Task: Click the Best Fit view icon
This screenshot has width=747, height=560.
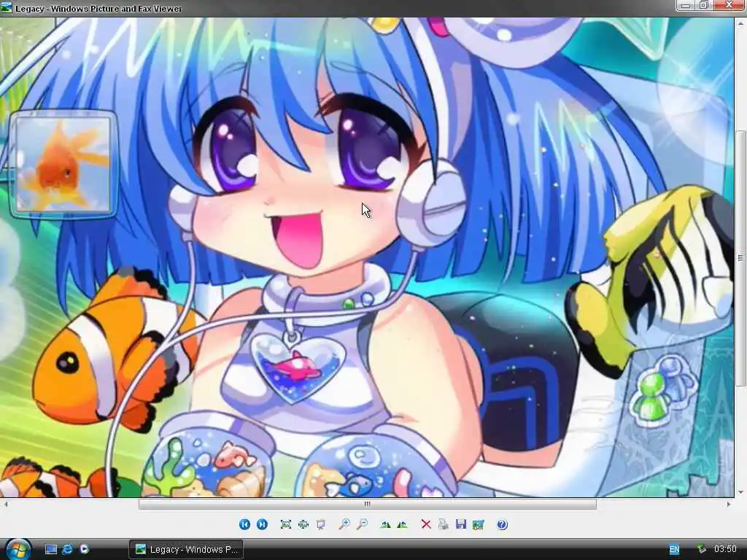Action: coord(286,524)
